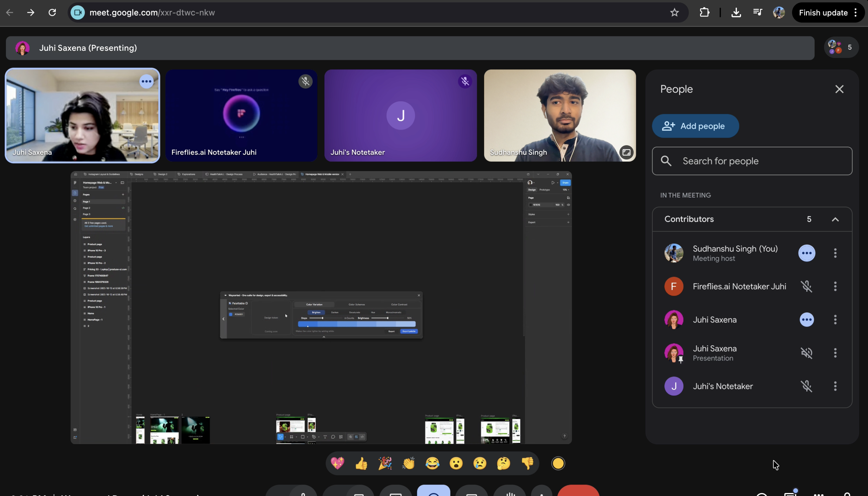Open the participant count chip showing 5
Screen dimensions: 868x496
click(841, 47)
